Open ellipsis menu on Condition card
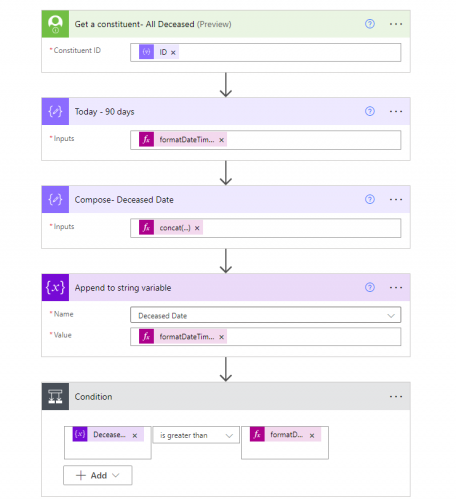Viewport: 456px width, 500px height. pyautogui.click(x=396, y=396)
